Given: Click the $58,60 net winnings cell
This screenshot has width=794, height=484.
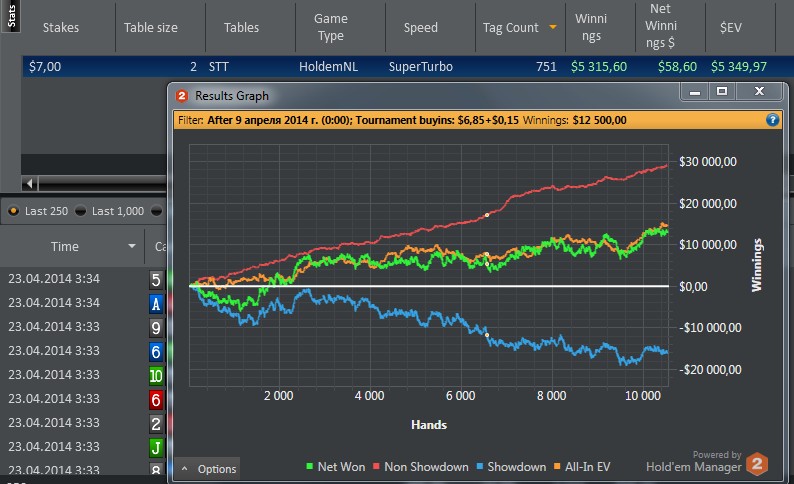Looking at the screenshot, I should (677, 66).
